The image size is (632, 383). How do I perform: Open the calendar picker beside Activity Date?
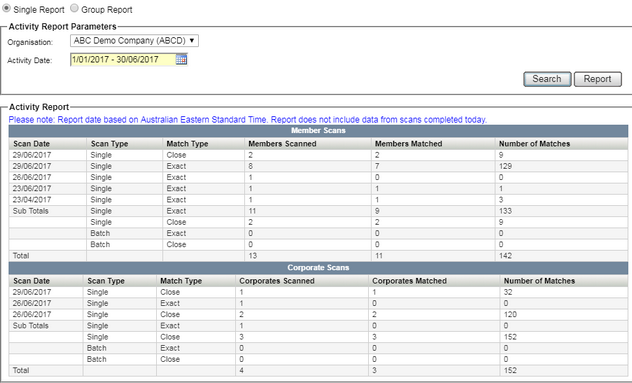[x=181, y=60]
